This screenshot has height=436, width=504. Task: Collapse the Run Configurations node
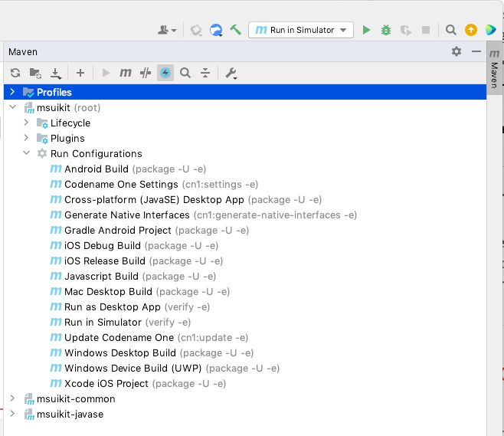[x=26, y=153]
